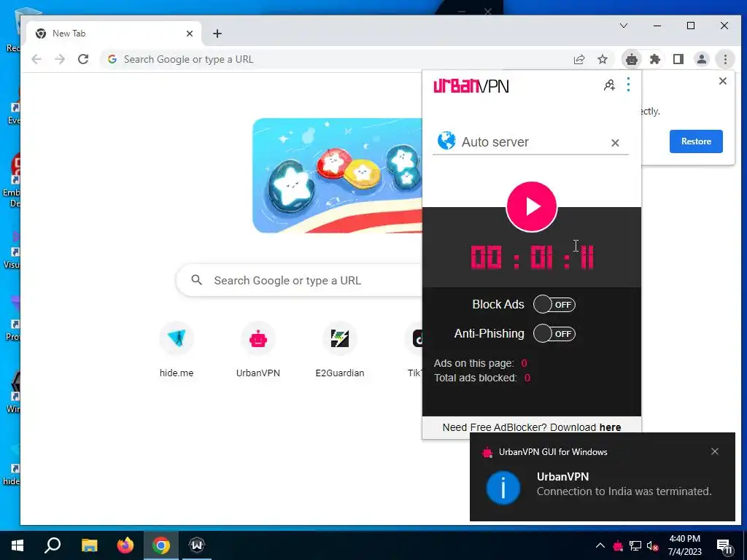
Task: Click the connection timer display
Action: click(x=532, y=257)
